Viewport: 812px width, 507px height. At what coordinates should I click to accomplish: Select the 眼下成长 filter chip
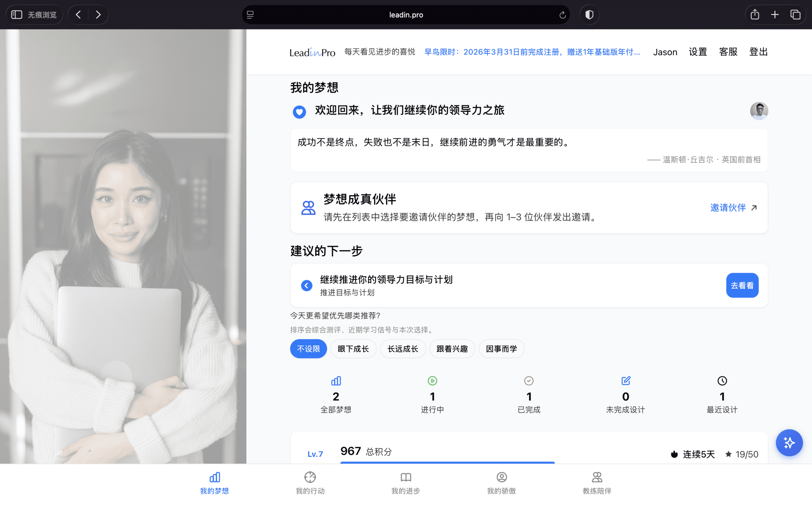[353, 349]
